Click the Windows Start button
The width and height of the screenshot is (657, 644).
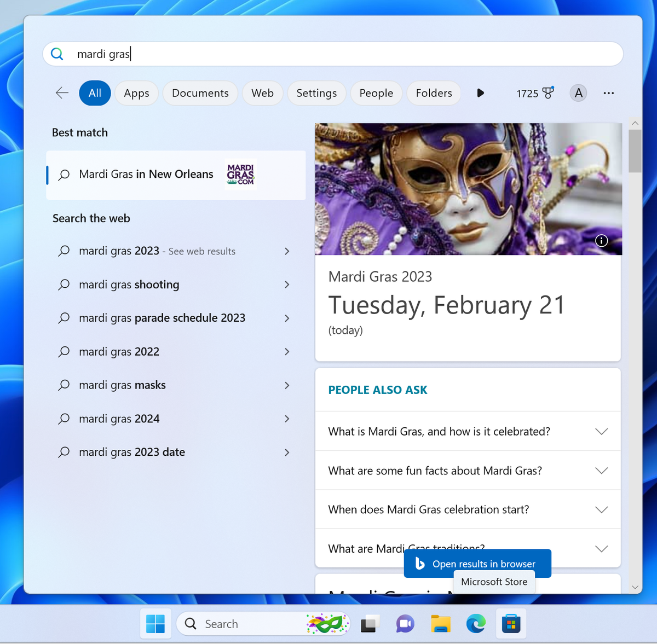pyautogui.click(x=155, y=623)
